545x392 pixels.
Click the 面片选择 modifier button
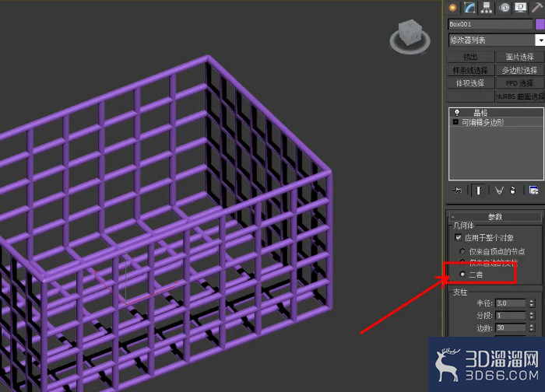click(519, 57)
